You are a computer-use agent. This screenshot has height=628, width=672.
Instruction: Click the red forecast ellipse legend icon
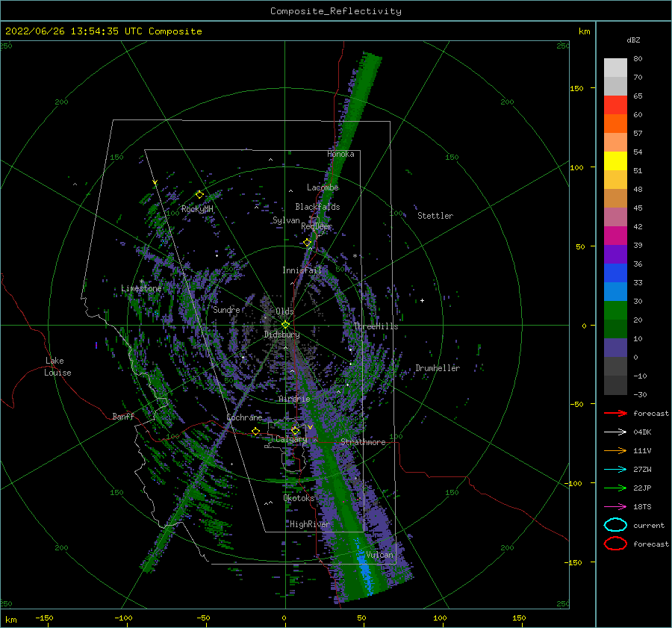pyautogui.click(x=615, y=544)
